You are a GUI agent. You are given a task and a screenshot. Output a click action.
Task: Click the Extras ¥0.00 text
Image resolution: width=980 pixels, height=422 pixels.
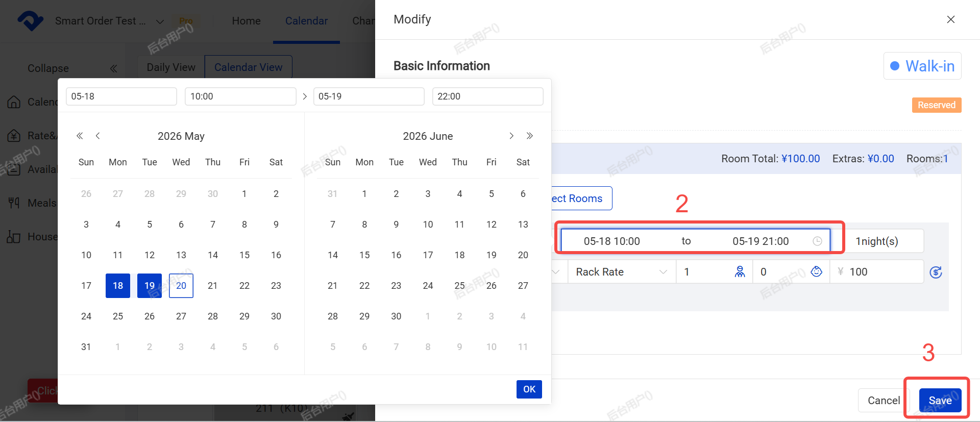coord(863,159)
